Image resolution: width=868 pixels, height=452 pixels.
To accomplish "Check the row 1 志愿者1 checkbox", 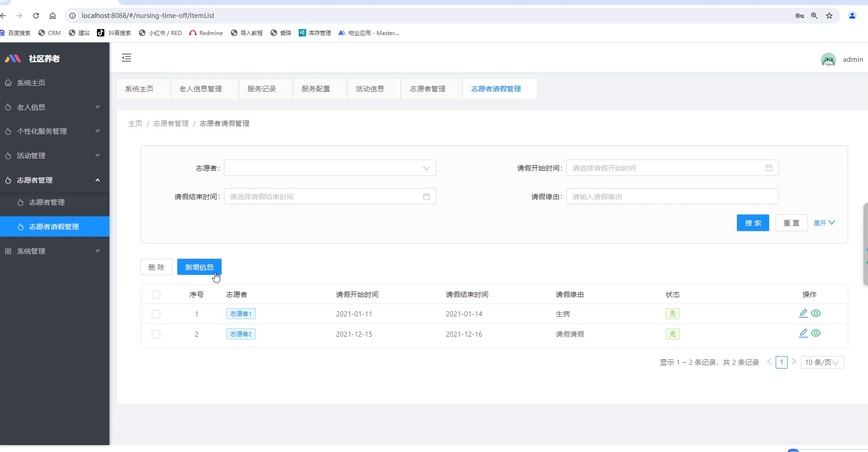I will point(156,314).
